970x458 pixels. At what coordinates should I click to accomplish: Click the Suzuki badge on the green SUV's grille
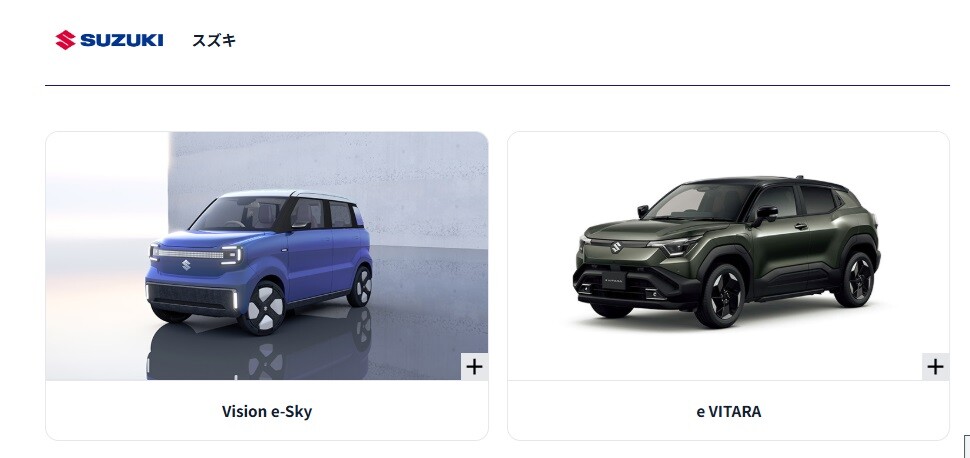(x=616, y=248)
